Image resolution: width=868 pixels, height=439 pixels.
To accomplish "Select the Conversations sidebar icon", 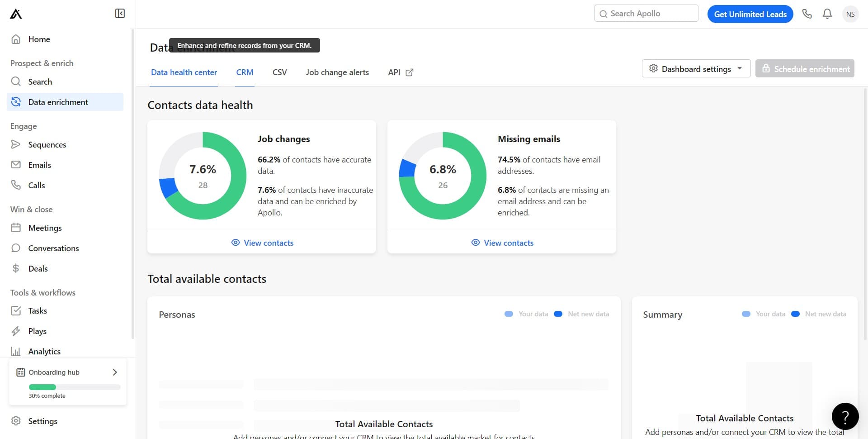I will click(16, 248).
